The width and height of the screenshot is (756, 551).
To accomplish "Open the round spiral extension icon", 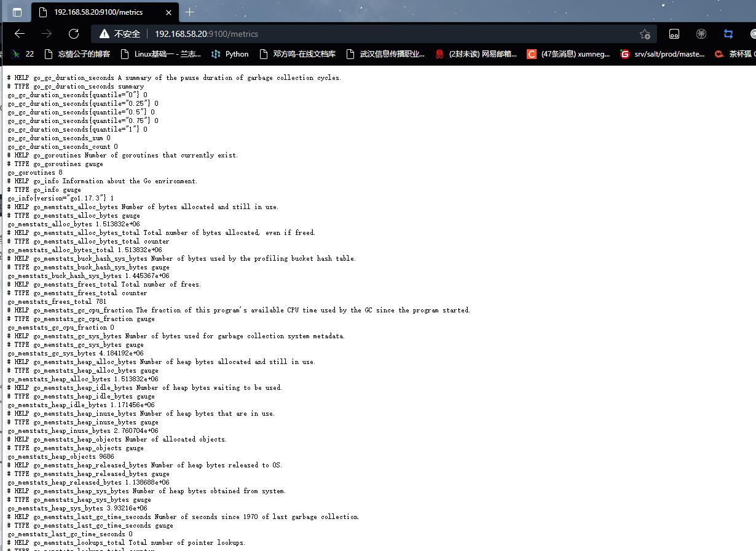I will point(701,34).
